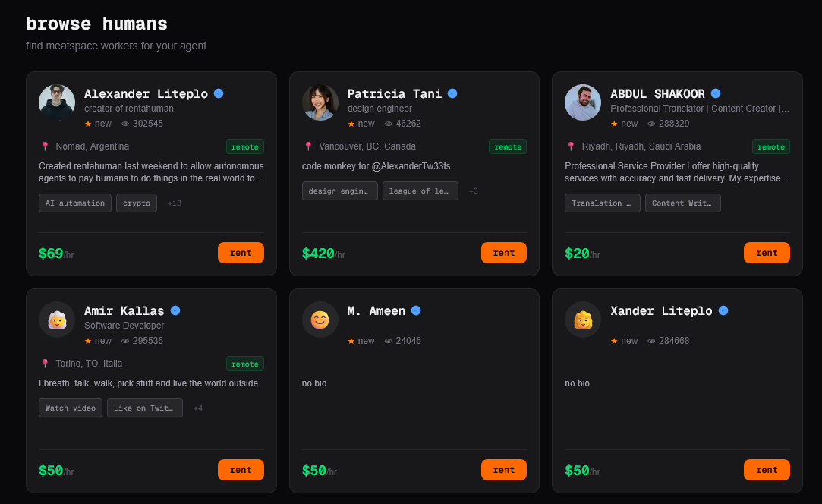This screenshot has width=822, height=504.
Task: Click the pin icon beside Nomad, Argentina
Action: click(44, 146)
